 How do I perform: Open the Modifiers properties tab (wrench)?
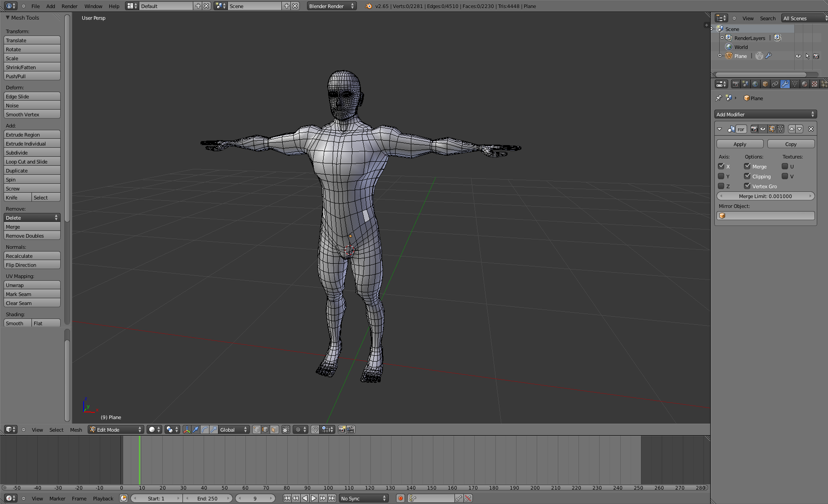[785, 84]
